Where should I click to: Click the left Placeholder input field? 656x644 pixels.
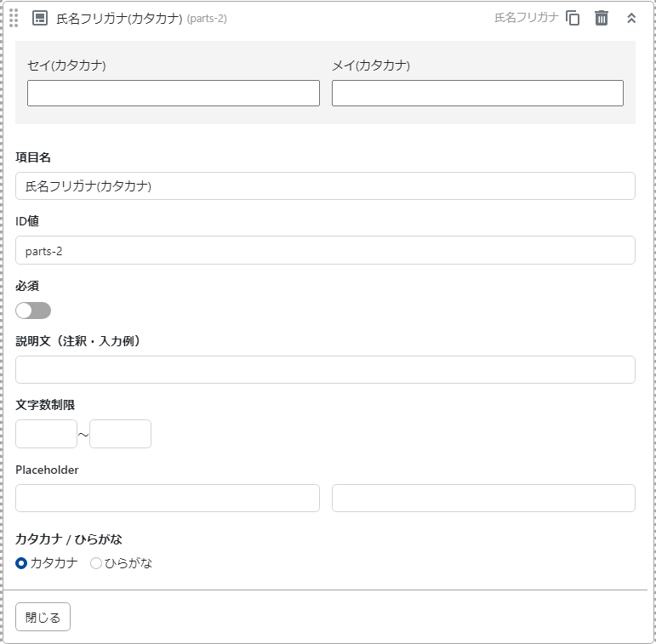coord(168,499)
